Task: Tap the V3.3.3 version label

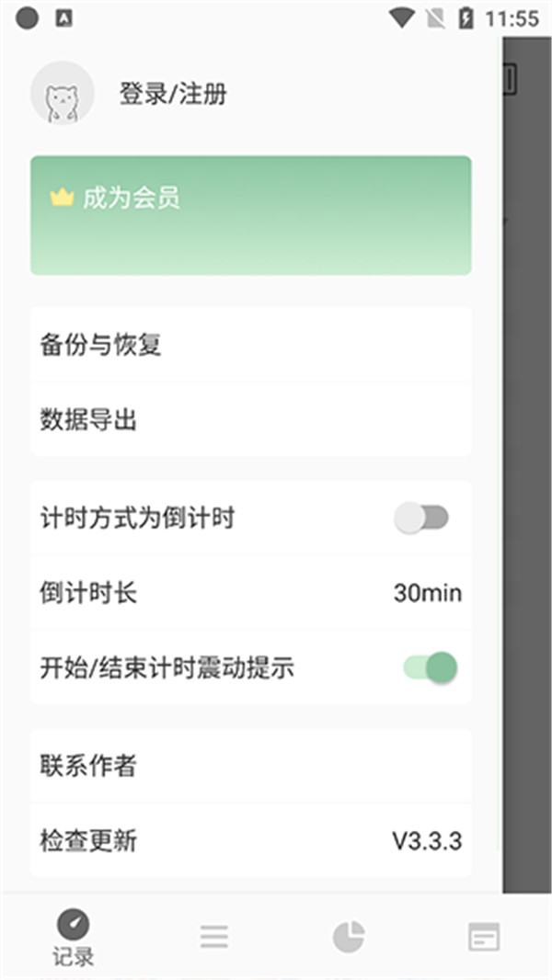Action: [427, 840]
